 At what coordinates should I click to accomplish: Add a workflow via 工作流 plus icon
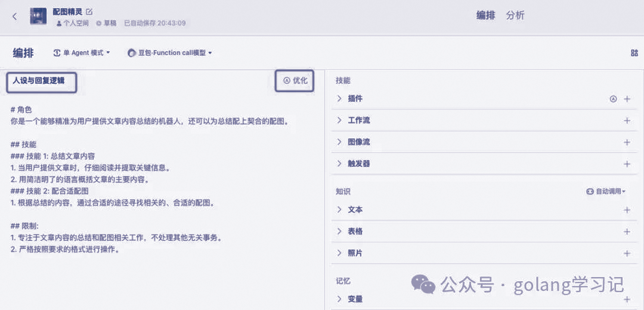click(627, 121)
